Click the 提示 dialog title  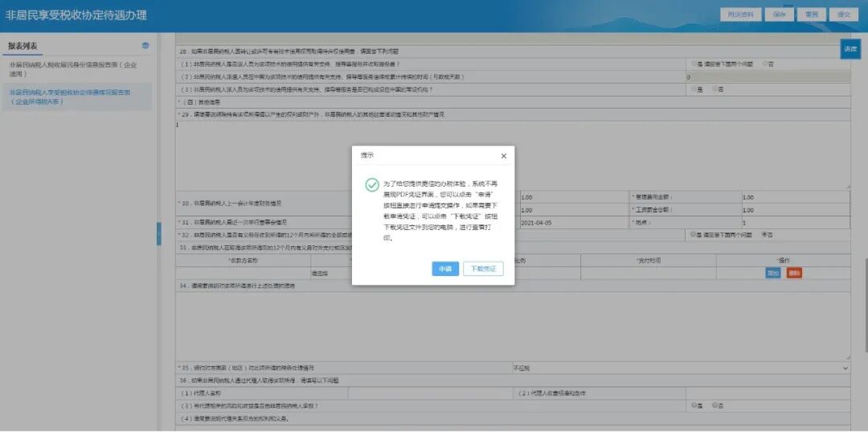point(367,155)
